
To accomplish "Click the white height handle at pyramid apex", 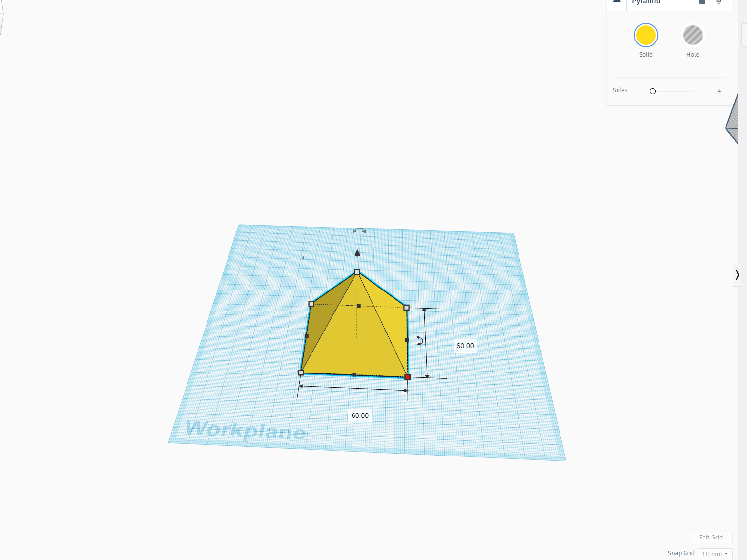I will (x=357, y=272).
